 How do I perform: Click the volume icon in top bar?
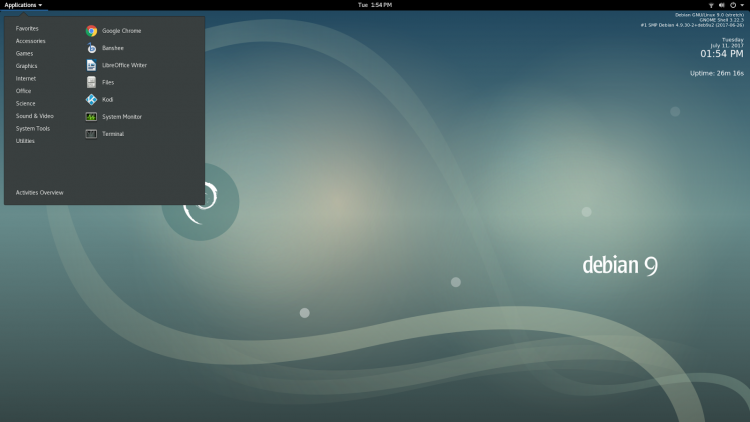(x=722, y=5)
